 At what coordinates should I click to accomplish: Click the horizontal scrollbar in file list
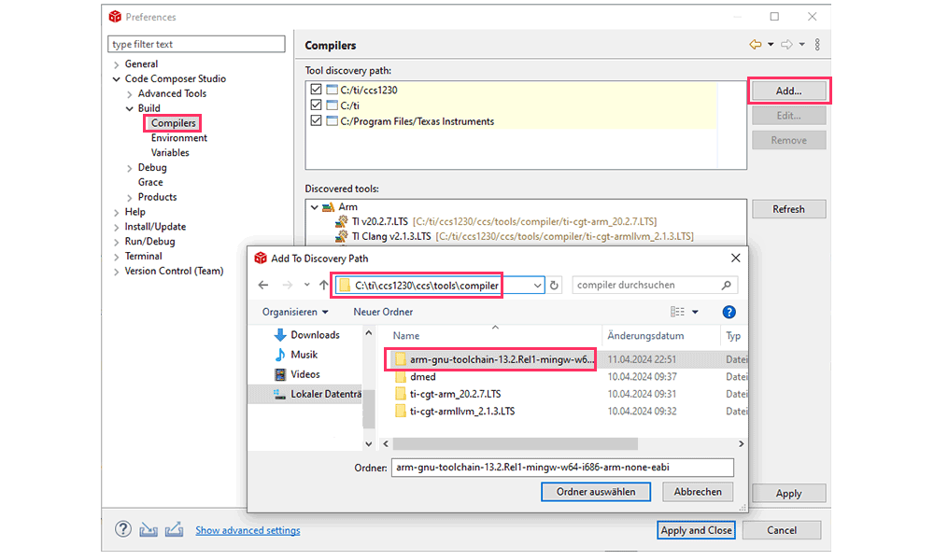[x=516, y=444]
